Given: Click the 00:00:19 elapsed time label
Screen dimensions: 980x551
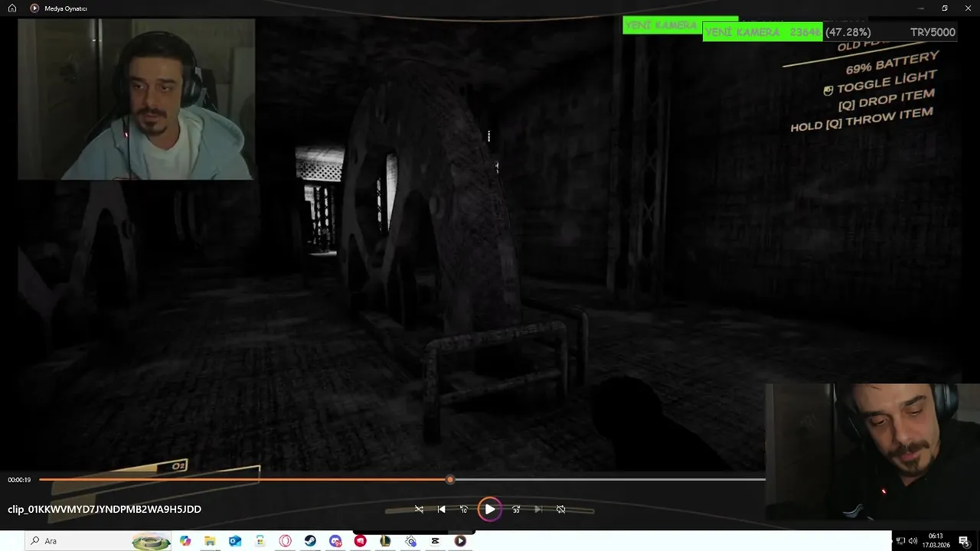Looking at the screenshot, I should (x=19, y=480).
